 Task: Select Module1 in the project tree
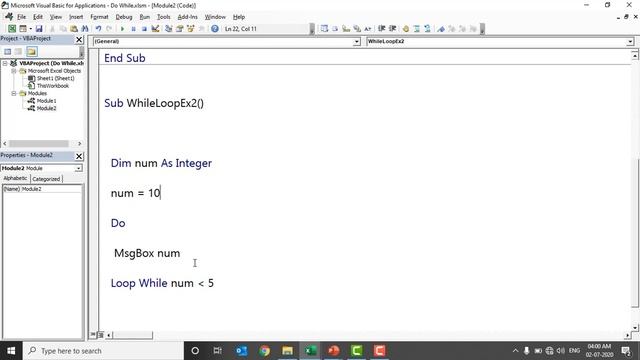pyautogui.click(x=47, y=101)
